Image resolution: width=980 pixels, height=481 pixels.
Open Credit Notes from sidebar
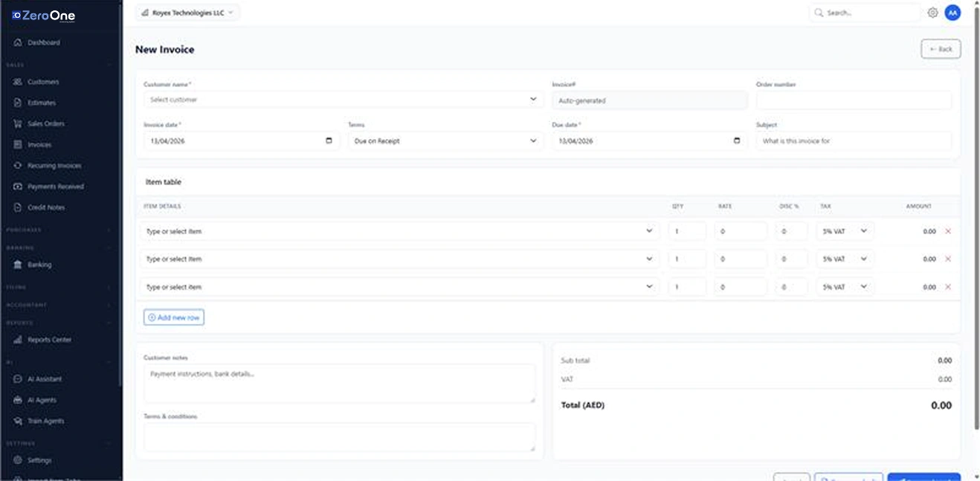[x=46, y=207]
